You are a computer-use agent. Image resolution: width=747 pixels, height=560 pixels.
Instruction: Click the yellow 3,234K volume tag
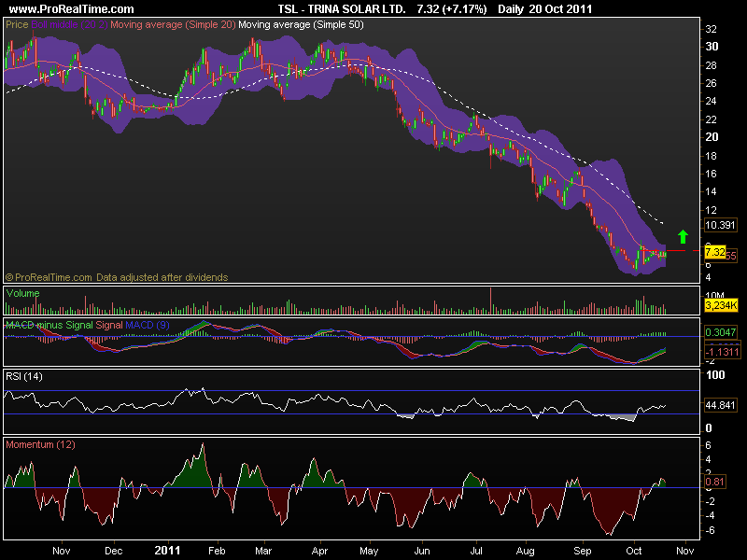[x=721, y=305]
